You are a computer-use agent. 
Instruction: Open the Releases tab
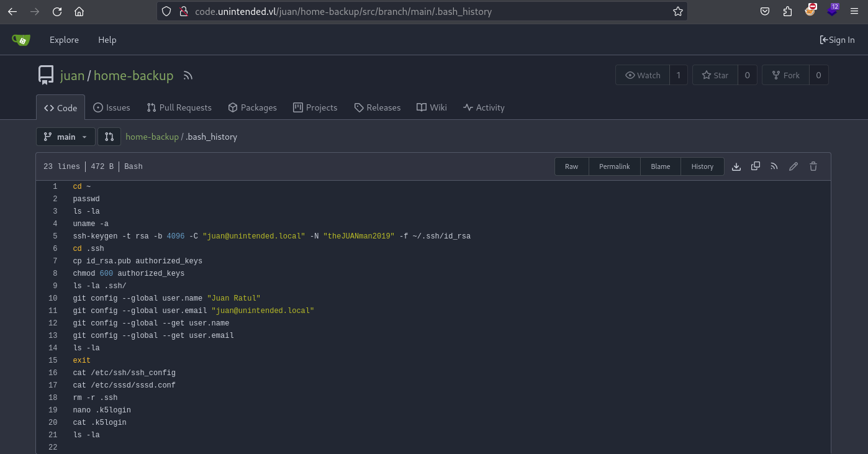(377, 107)
